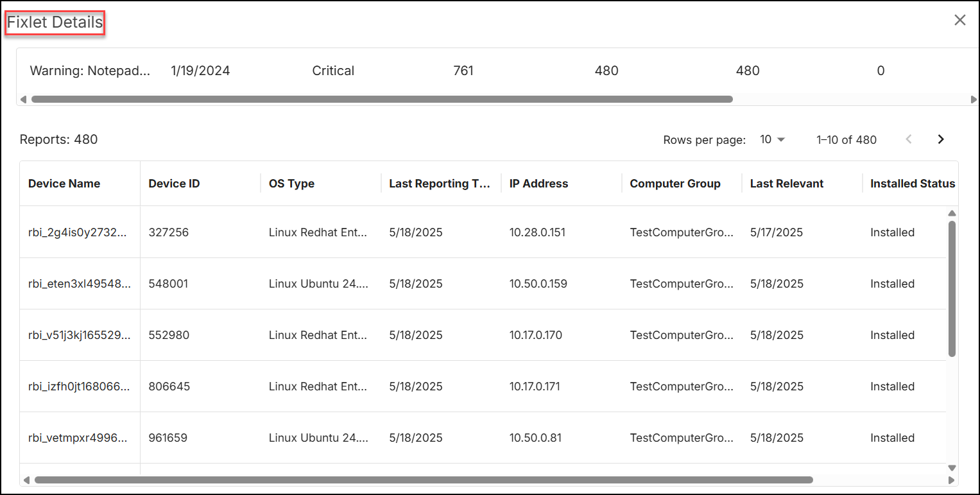The height and width of the screenshot is (495, 980).
Task: Click table scroll-down arrow
Action: (952, 468)
